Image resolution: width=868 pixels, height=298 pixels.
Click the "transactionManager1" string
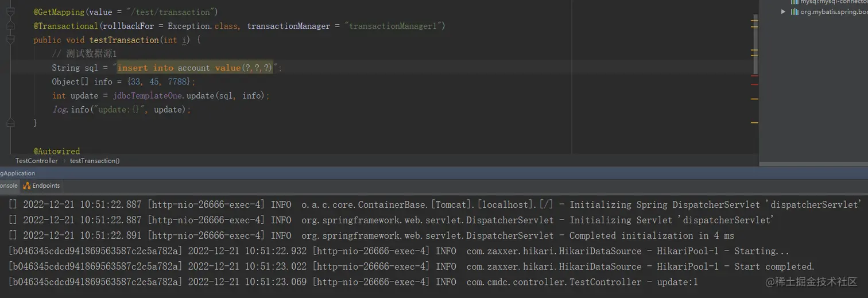392,26
